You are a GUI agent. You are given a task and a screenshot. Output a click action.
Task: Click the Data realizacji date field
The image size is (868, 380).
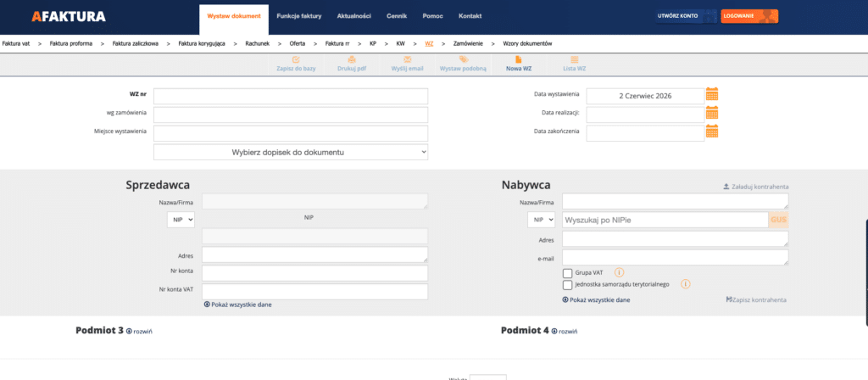click(x=645, y=115)
